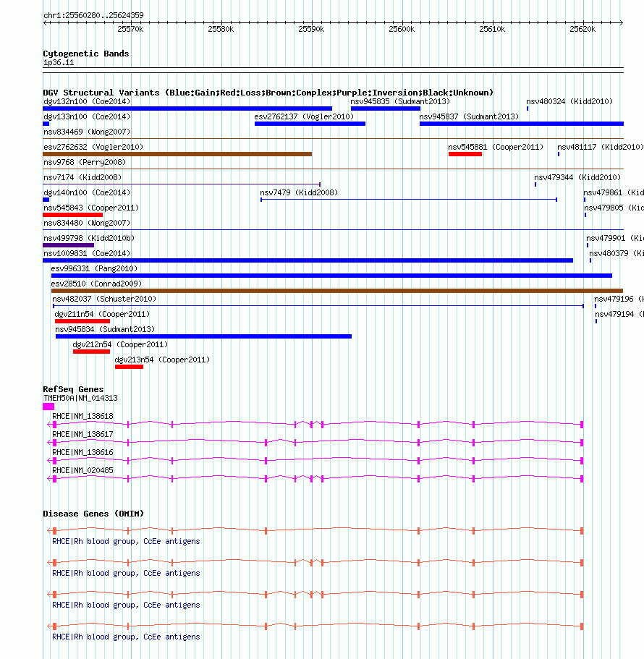Viewport: 644px width, 659px height.
Task: Open the nsv480379 variant label
Action: (x=617, y=253)
